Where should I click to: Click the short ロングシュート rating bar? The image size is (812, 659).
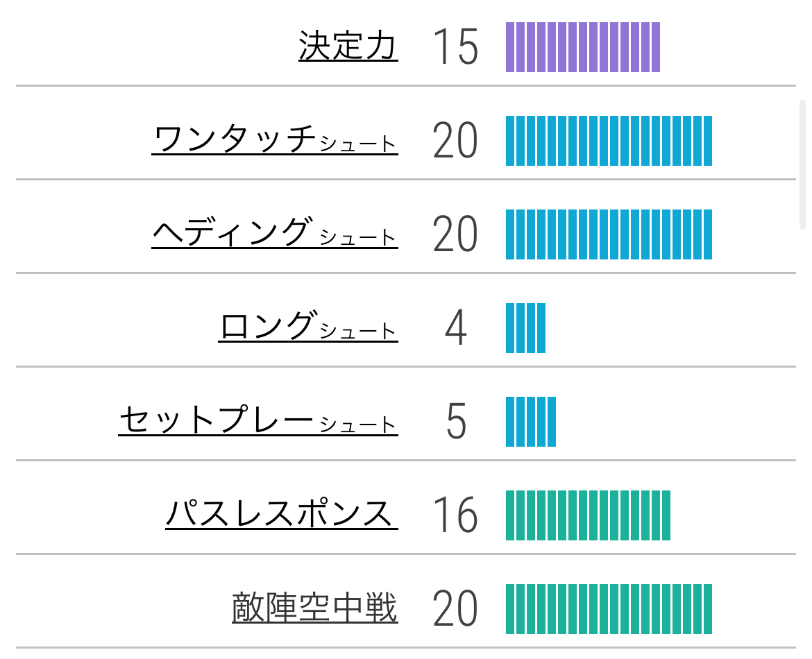pos(525,328)
